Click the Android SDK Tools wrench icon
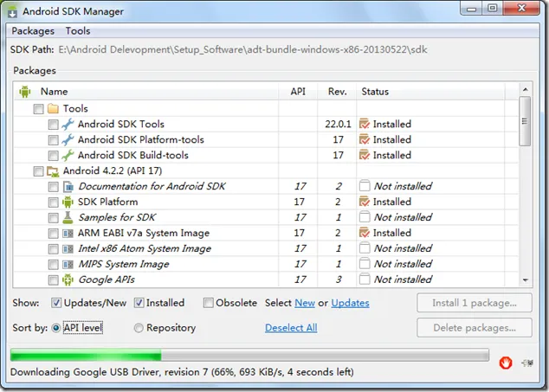Image resolution: width=549 pixels, height=392 pixels. point(68,125)
